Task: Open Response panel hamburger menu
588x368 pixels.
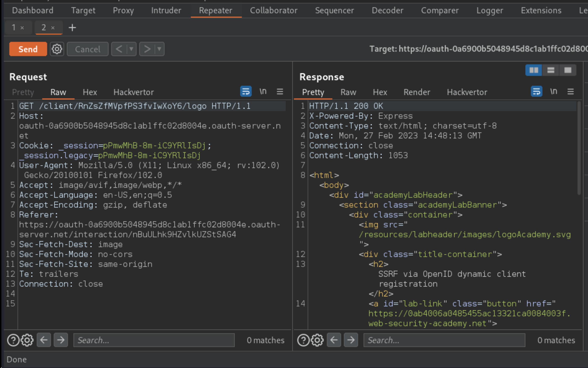Action: point(571,91)
